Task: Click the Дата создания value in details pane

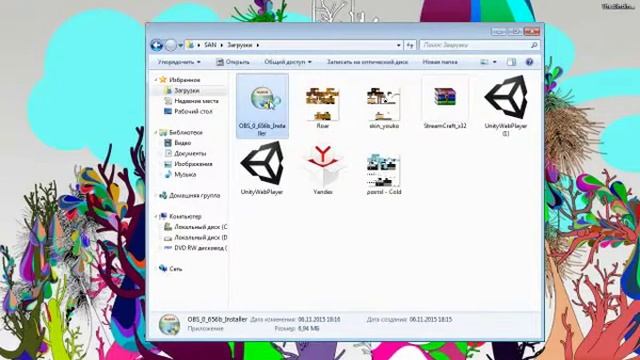Action: [430, 320]
